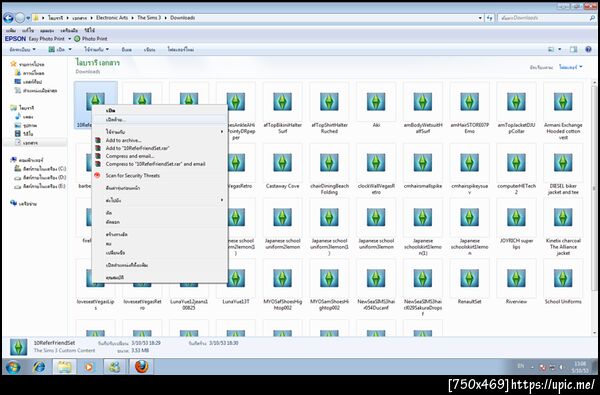The image size is (600, 395).
Task: Open the Share with dropdown in toolbar
Action: tap(96, 49)
